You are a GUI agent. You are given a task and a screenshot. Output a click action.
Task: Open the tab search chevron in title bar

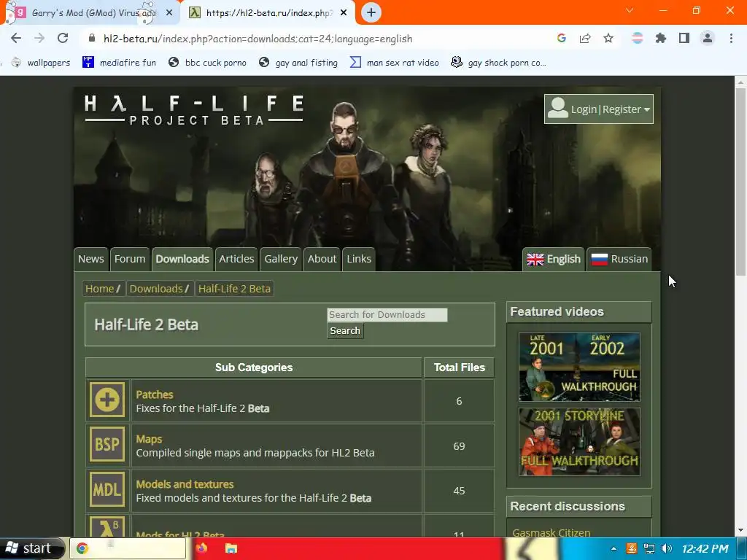630,10
